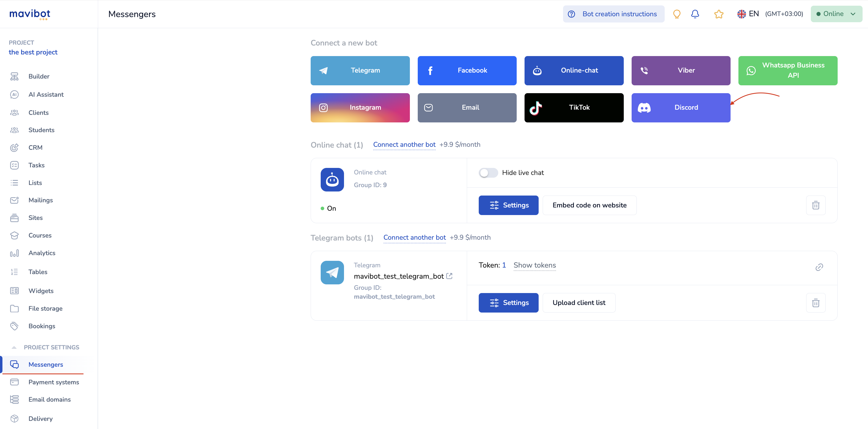Click the lightbulb ideas icon
The height and width of the screenshot is (429, 868).
pyautogui.click(x=677, y=14)
